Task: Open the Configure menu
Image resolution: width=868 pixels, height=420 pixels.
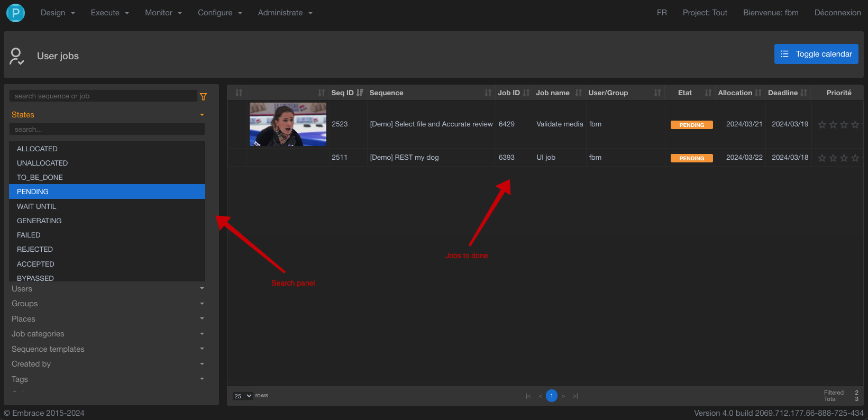Action: point(220,13)
